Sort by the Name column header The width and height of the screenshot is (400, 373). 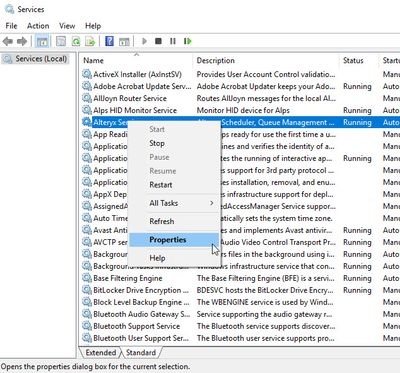point(136,60)
